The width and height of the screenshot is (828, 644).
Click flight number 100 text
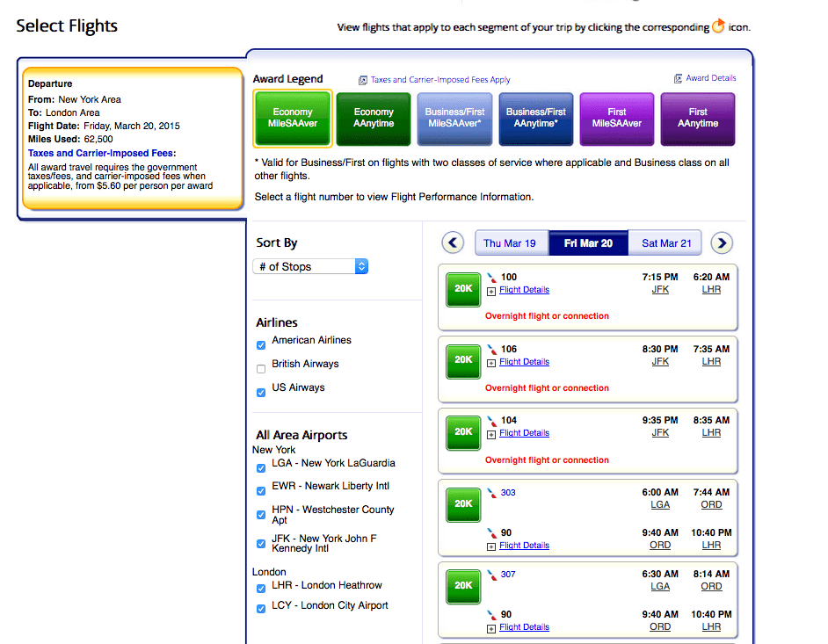point(509,277)
